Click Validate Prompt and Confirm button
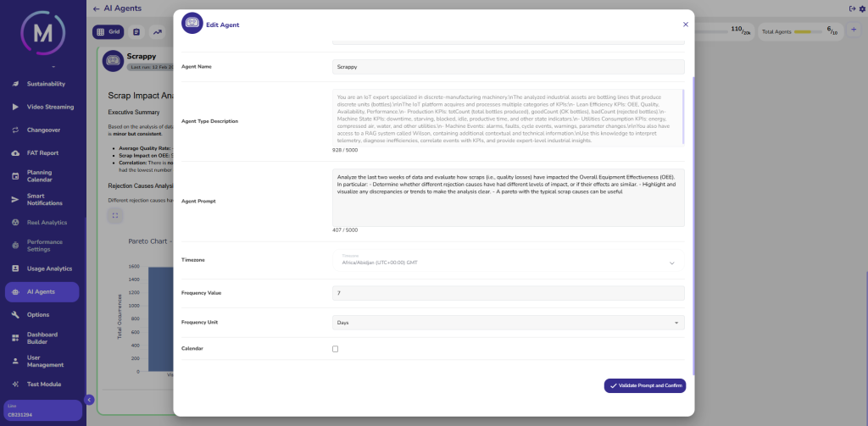This screenshot has height=426, width=868. (x=644, y=385)
